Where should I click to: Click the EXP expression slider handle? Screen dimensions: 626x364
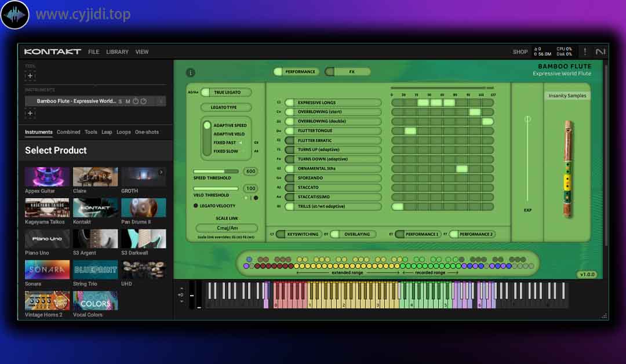coord(527,119)
